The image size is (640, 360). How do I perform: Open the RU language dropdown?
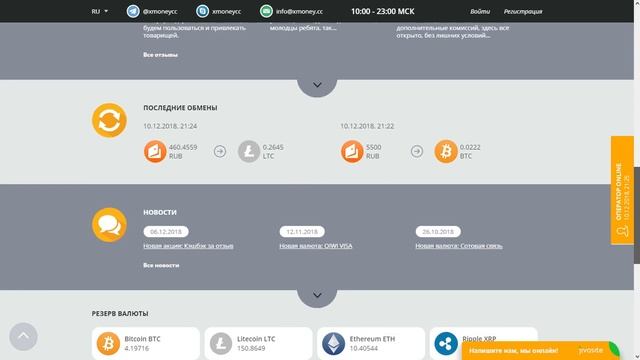coord(100,11)
